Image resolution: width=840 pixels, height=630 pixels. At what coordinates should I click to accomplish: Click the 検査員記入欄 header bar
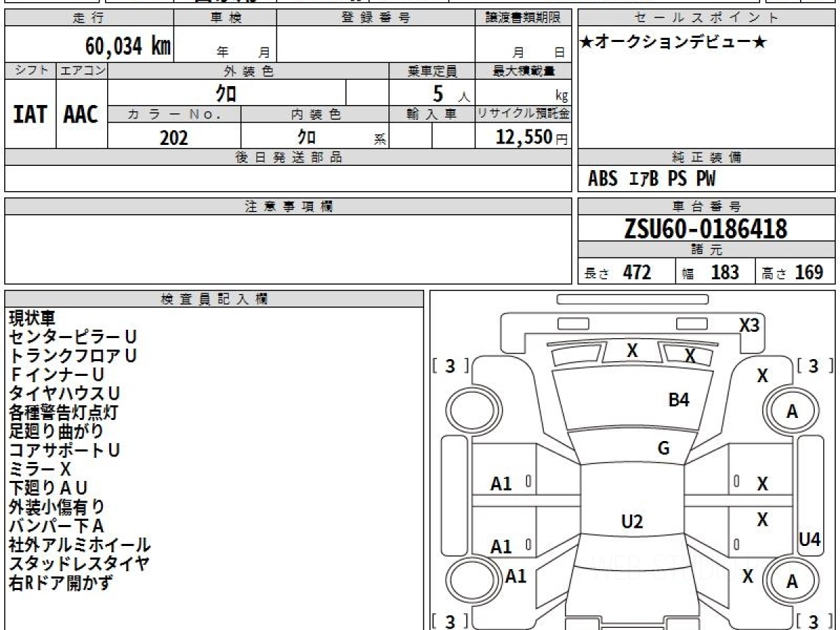coord(214,299)
